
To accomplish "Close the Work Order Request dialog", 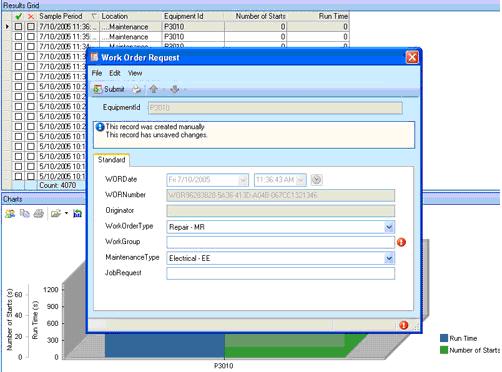I will click(x=412, y=57).
